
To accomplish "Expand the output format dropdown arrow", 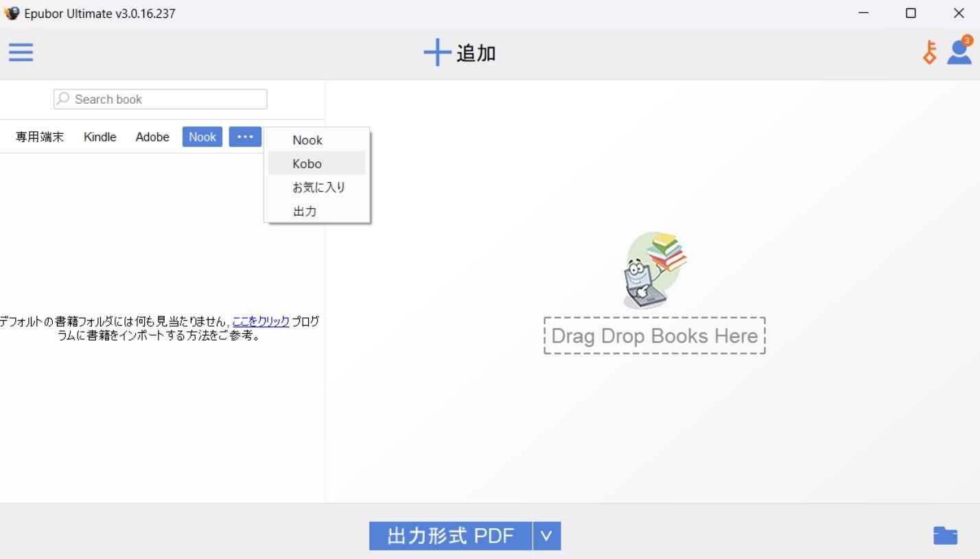I will coord(547,536).
